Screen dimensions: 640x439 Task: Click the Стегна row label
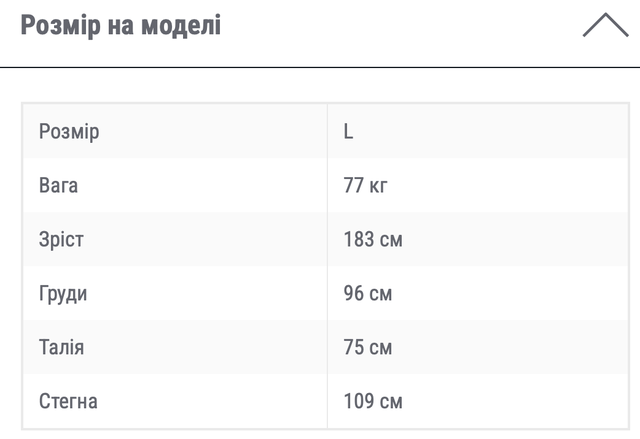[68, 402]
